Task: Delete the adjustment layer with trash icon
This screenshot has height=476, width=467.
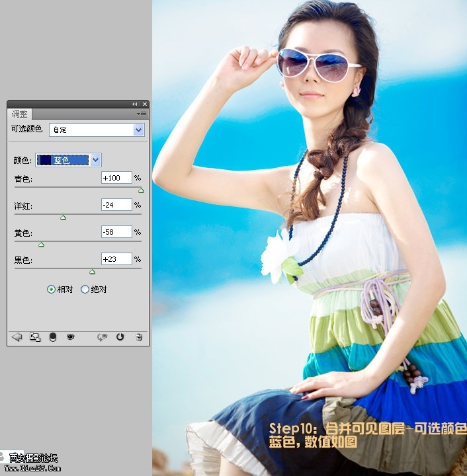Action: pyautogui.click(x=138, y=337)
